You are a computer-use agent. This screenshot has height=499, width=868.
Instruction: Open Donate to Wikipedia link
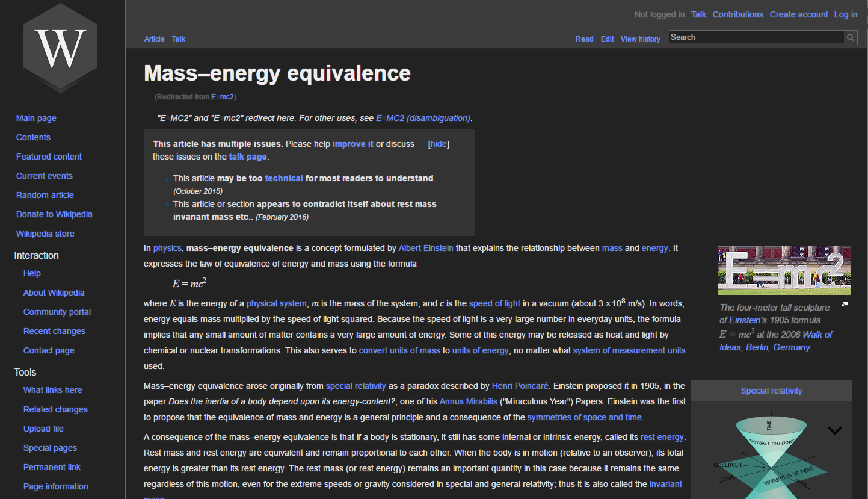54,214
